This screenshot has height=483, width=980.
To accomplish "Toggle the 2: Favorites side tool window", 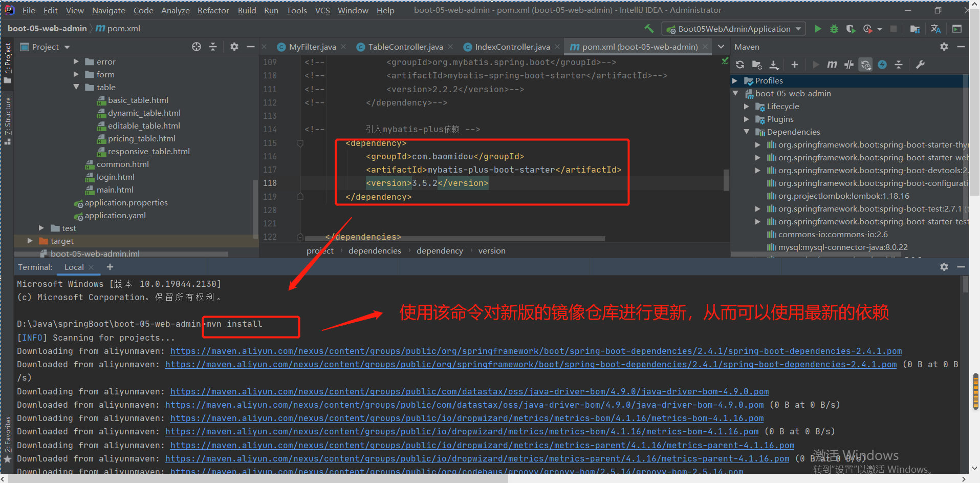I will coord(8,439).
